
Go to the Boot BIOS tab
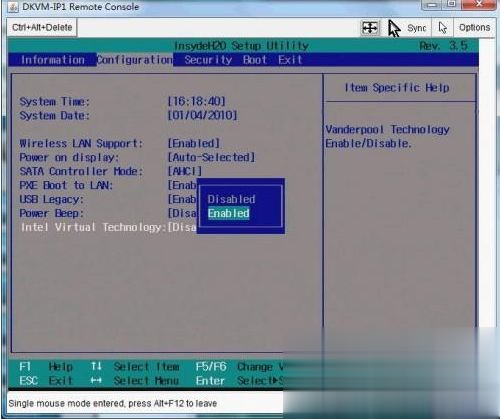255,60
